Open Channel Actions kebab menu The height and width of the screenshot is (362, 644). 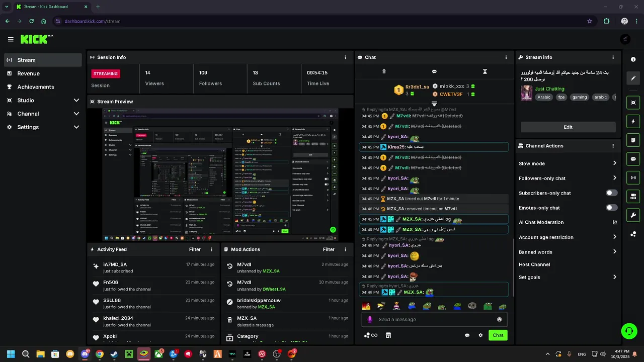click(613, 146)
